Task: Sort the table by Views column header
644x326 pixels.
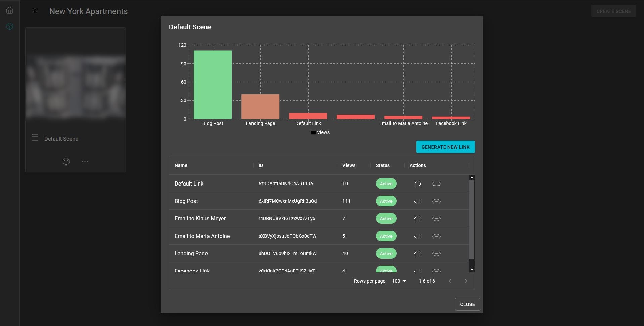Action: [349, 165]
